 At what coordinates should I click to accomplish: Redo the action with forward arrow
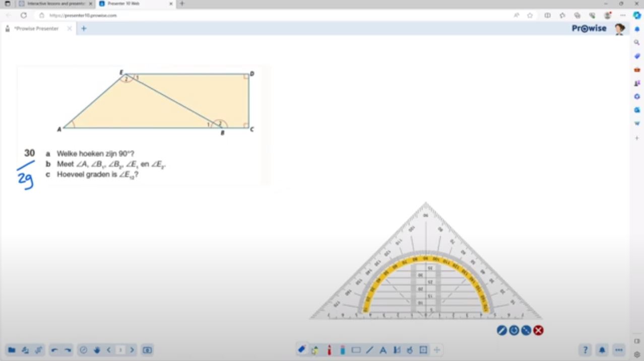click(68, 350)
